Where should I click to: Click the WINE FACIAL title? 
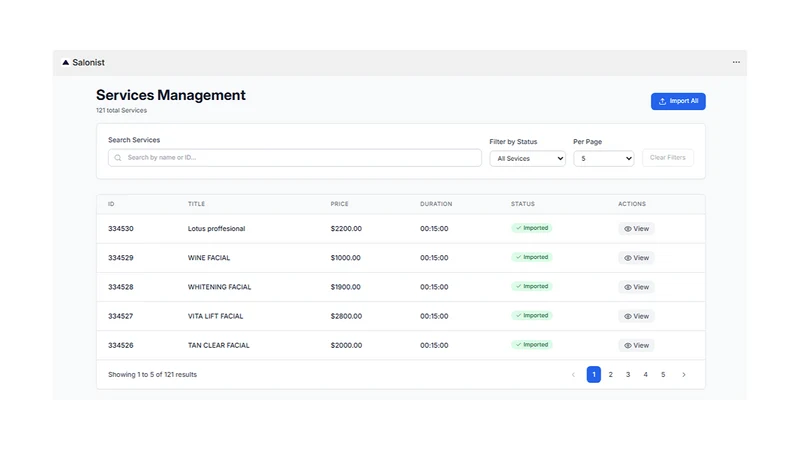coord(209,258)
